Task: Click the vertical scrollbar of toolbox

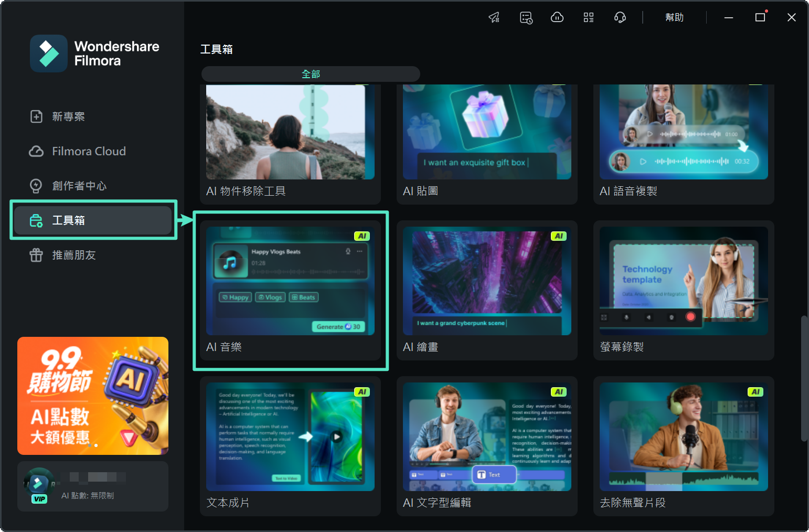Action: click(804, 378)
